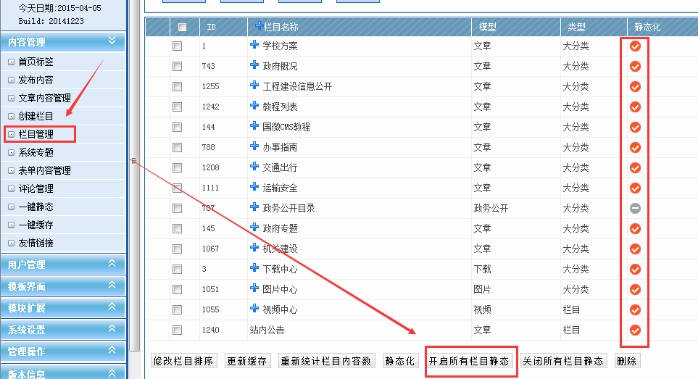Click the gray disabled static icon for 政务公开目录
Screen dimensions: 698x379
[x=635, y=208]
